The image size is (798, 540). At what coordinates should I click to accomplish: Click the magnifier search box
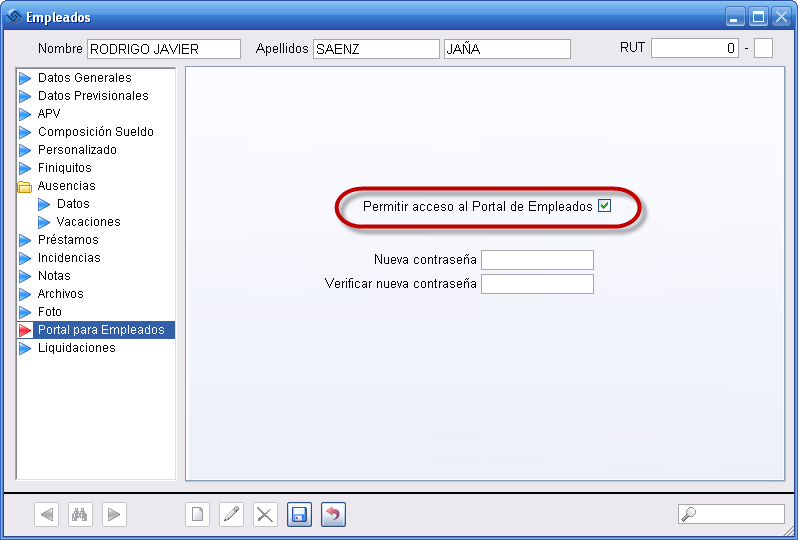[x=731, y=514]
